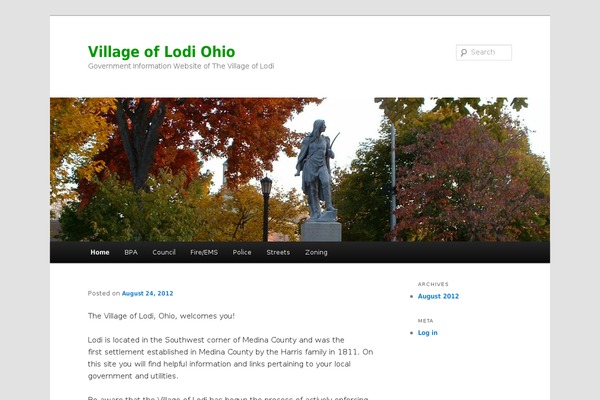Open the Village of Lodi Ohio title link

(x=161, y=52)
